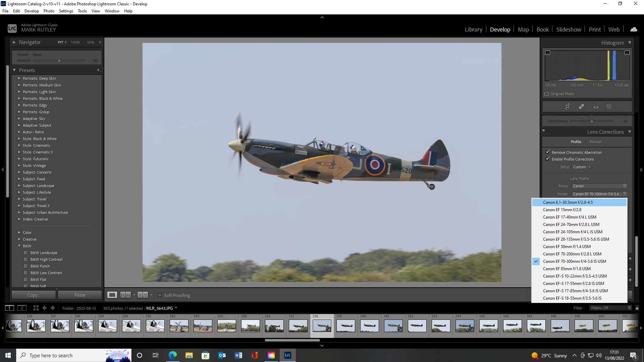Expand the Color presets group
Screen dimensions: 644x362
coord(19,232)
